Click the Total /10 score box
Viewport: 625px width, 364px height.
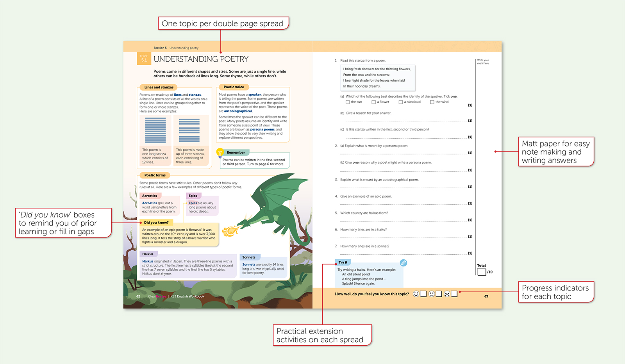pos(481,271)
